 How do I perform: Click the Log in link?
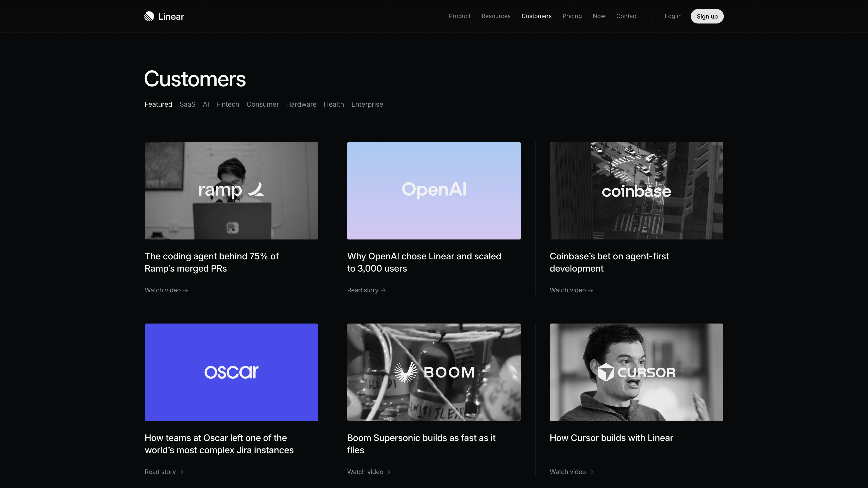pyautogui.click(x=673, y=16)
